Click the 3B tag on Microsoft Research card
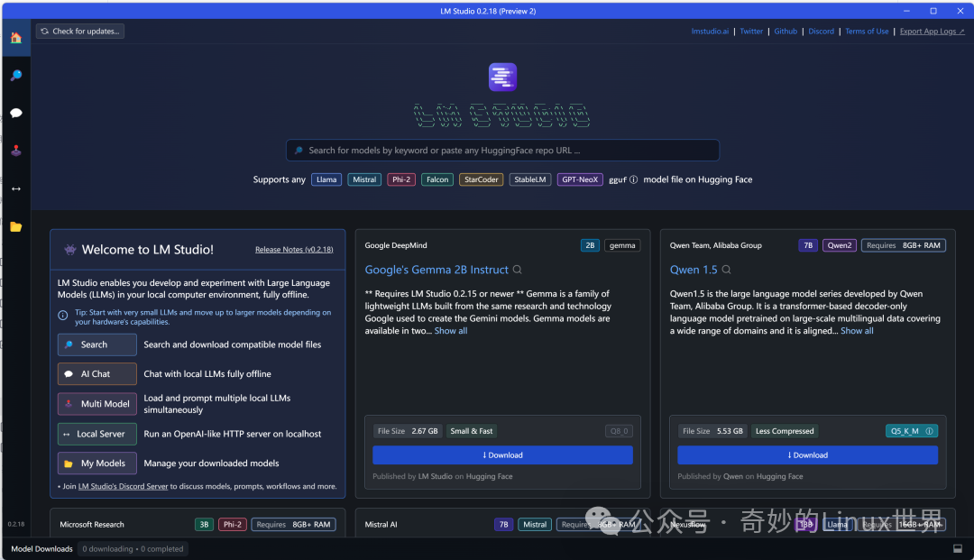 click(204, 525)
